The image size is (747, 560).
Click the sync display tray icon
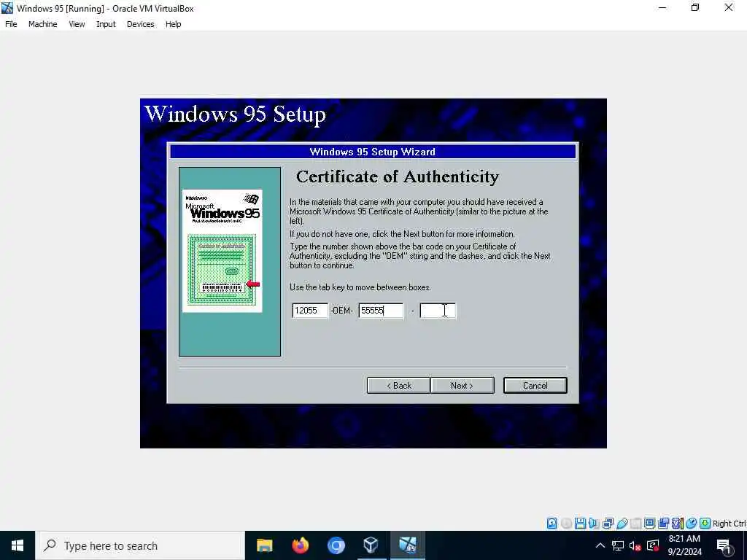[x=653, y=545]
